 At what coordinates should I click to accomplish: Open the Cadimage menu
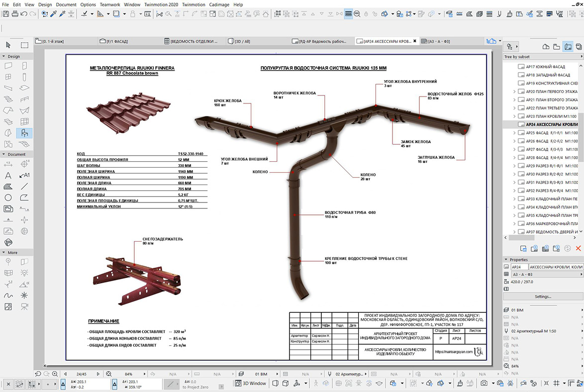point(219,4)
